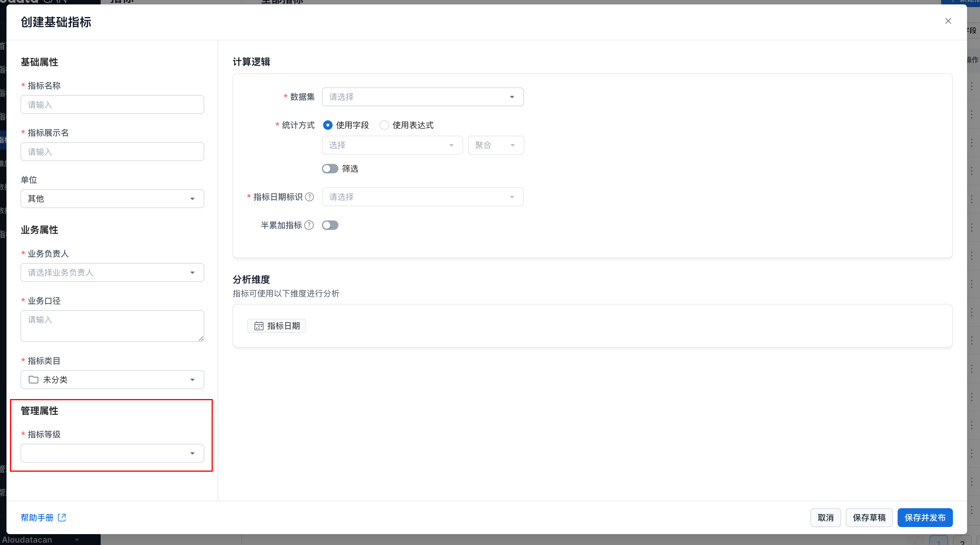Image resolution: width=980 pixels, height=545 pixels.
Task: Click help icon beside 半累加指标
Action: pos(309,225)
